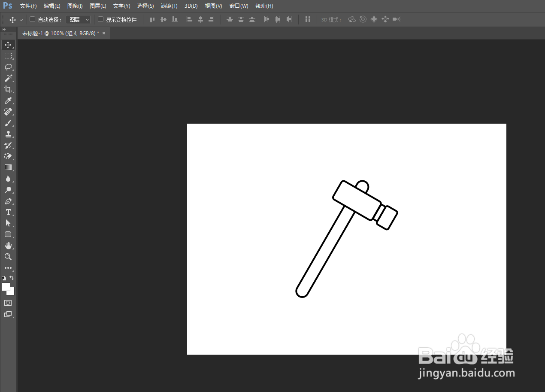Open the 文字(Y) menu
Screen dimensions: 545x392
[x=121, y=6]
